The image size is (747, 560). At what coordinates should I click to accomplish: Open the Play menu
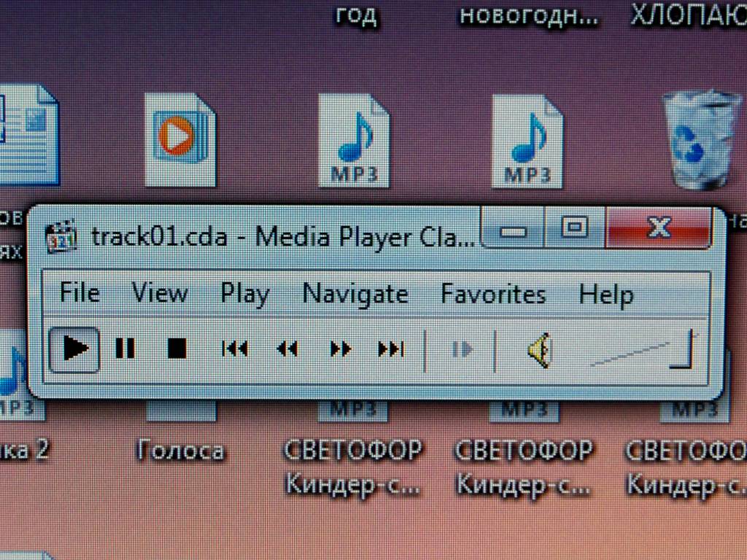click(245, 294)
